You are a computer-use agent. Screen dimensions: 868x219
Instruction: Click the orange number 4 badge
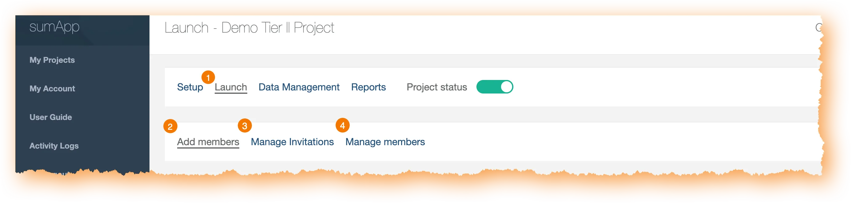click(x=342, y=125)
